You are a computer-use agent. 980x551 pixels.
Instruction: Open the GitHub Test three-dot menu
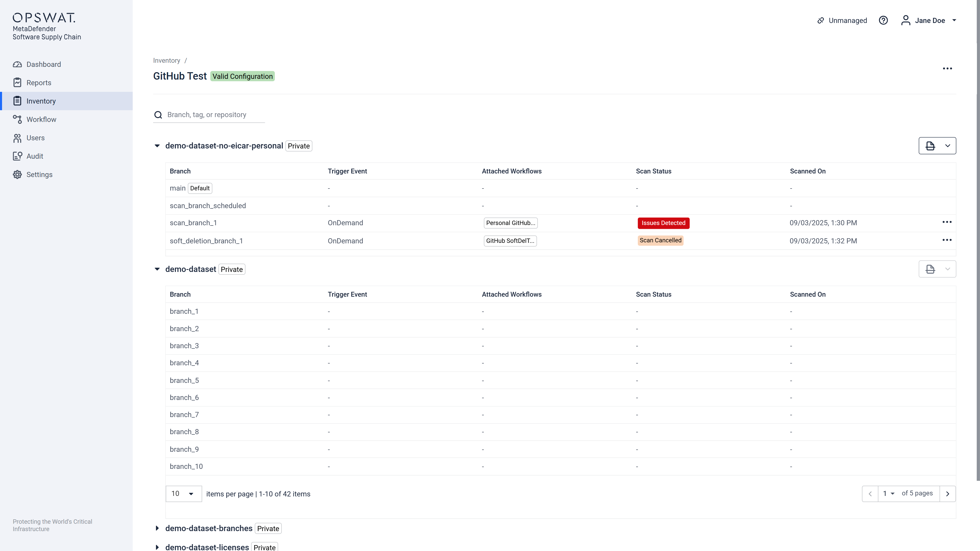coord(947,68)
